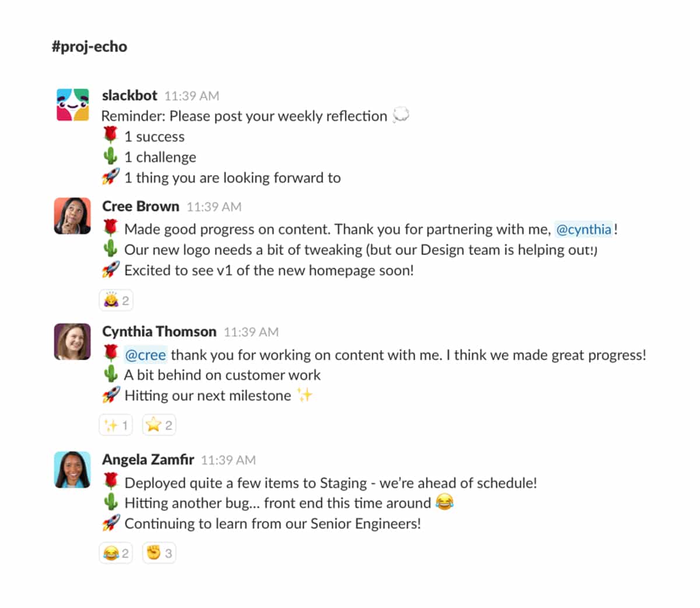700x608 pixels.
Task: Toggle the laughing-tears reaction under Angela's message
Action: [116, 553]
